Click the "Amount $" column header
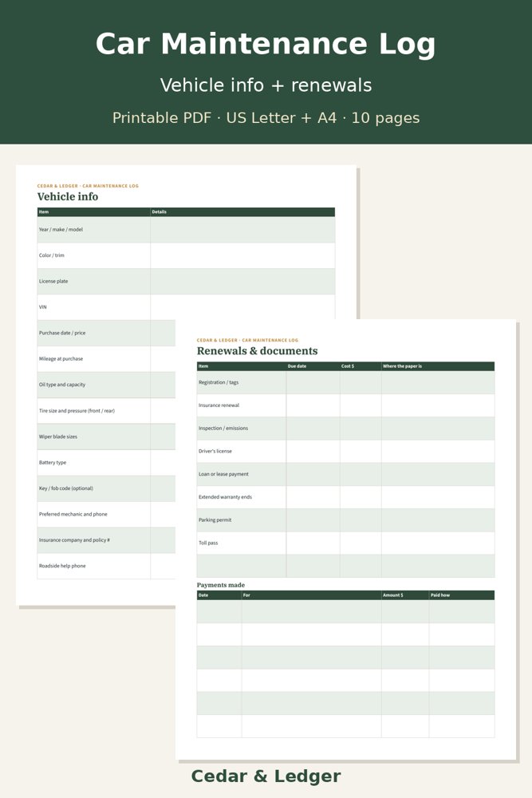This screenshot has width=532, height=798. pos(392,595)
